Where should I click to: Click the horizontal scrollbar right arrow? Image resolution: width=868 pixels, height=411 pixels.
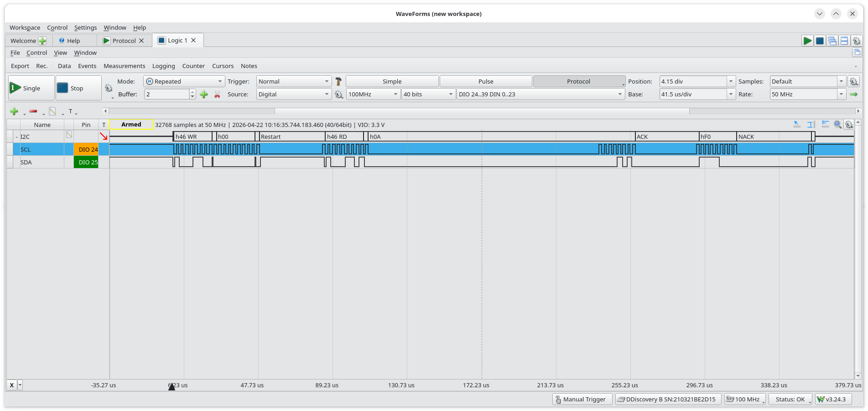click(858, 111)
